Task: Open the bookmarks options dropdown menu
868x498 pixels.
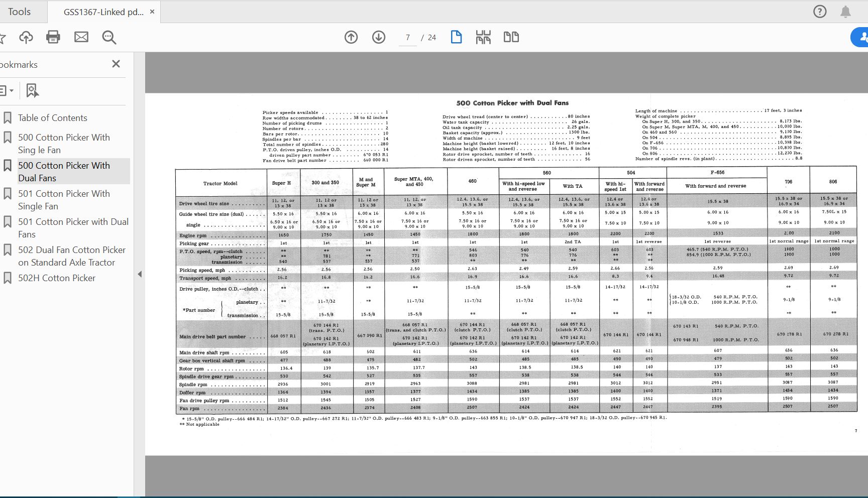Action: pos(7,91)
